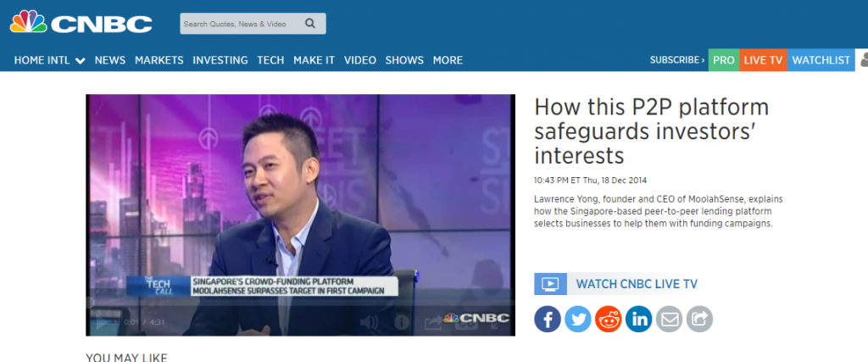Image resolution: width=868 pixels, height=362 pixels.
Task: Click the SUBSCRIBE link
Action: point(677,60)
